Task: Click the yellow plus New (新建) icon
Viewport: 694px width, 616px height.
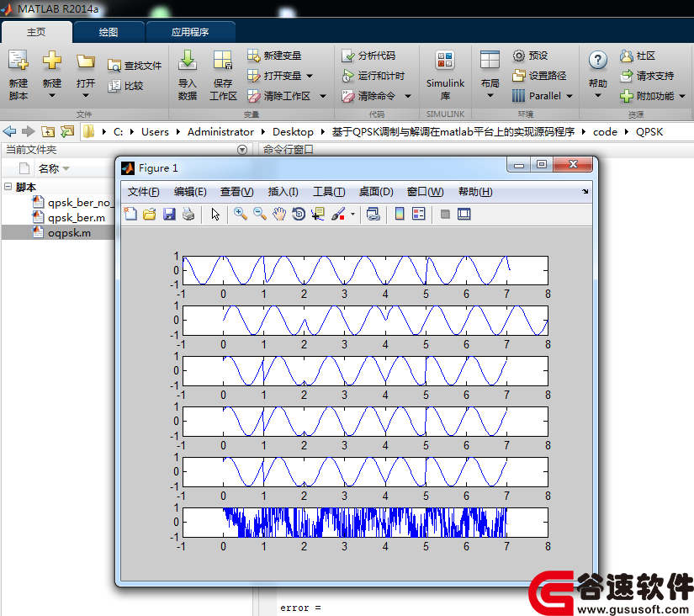Action: pyautogui.click(x=52, y=61)
